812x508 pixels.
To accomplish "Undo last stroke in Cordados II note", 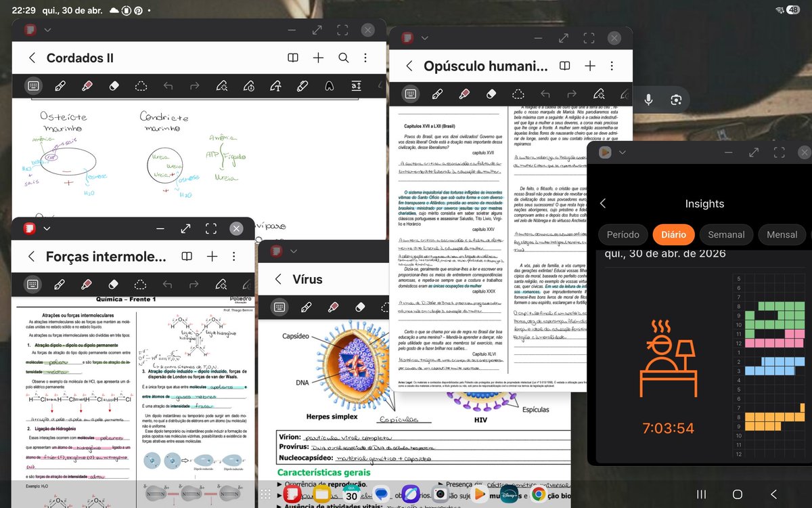I will (168, 86).
